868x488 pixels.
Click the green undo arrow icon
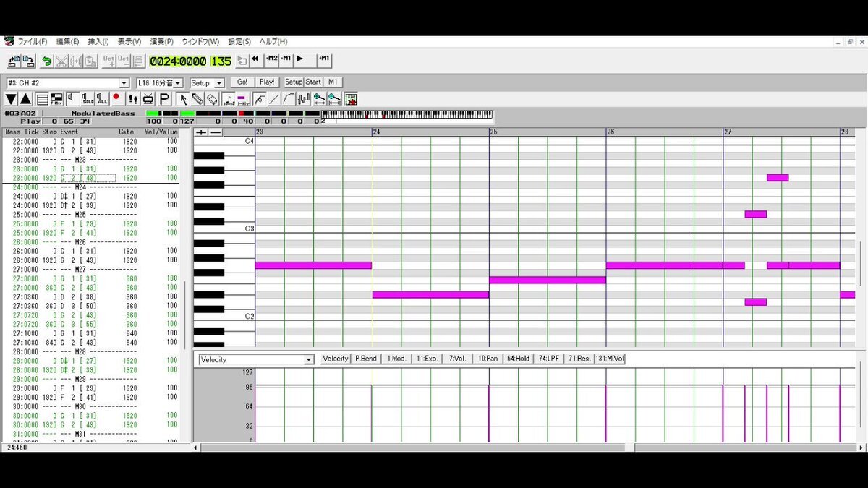pos(46,61)
